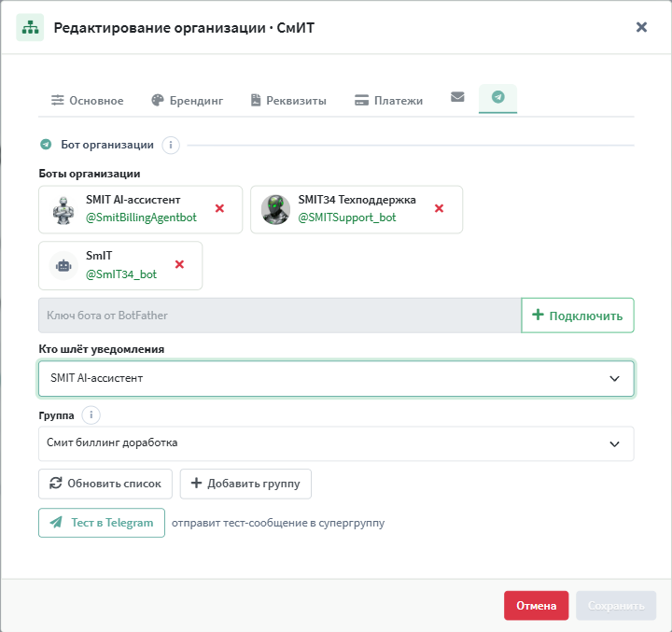
Task: Open the @SmitBillingAgentbot link
Action: tap(141, 218)
